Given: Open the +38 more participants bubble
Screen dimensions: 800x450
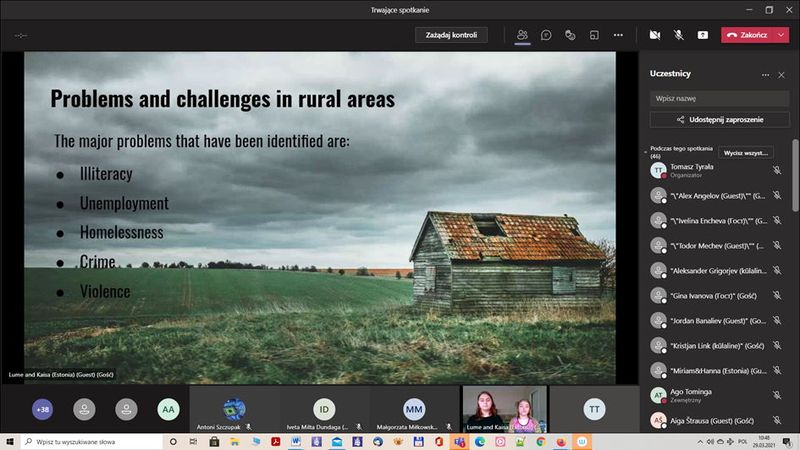Looking at the screenshot, I should [42, 409].
